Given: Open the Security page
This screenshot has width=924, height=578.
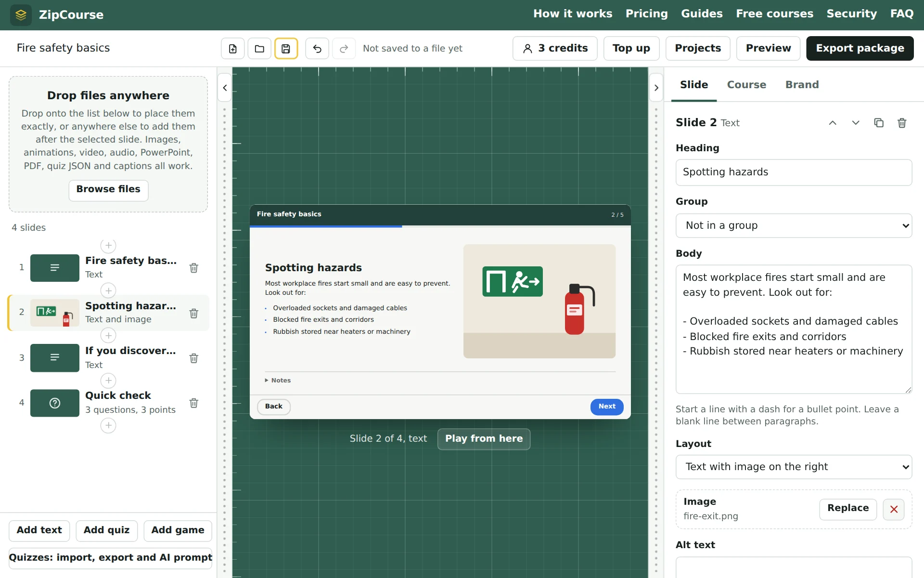Looking at the screenshot, I should (851, 14).
